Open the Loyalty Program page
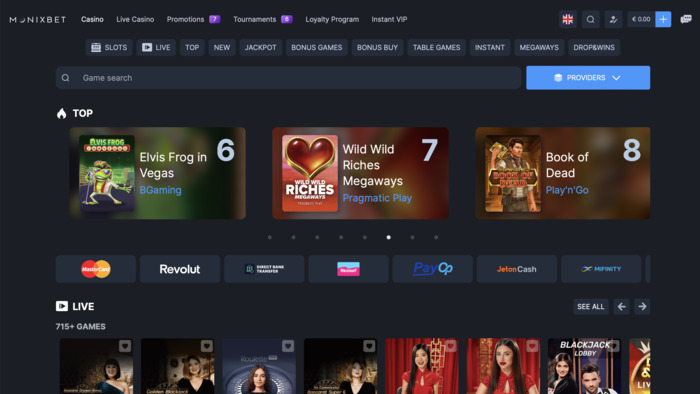This screenshot has height=394, width=700. pos(332,19)
